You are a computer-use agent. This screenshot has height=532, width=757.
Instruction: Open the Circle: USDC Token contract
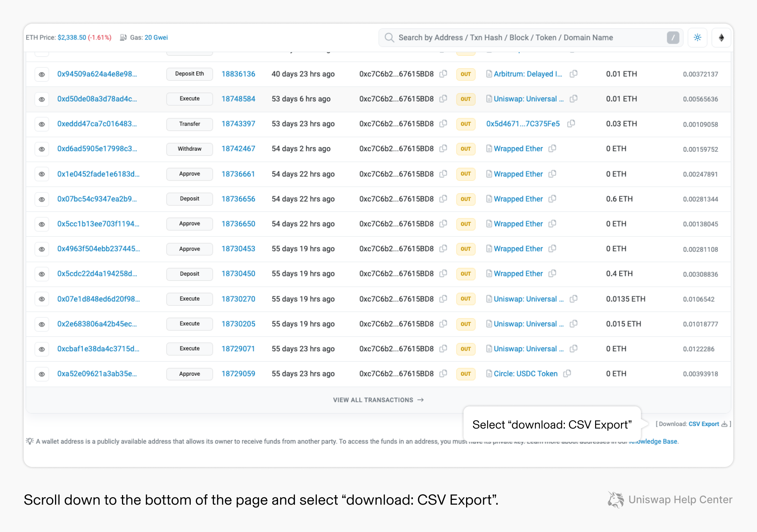(x=526, y=374)
